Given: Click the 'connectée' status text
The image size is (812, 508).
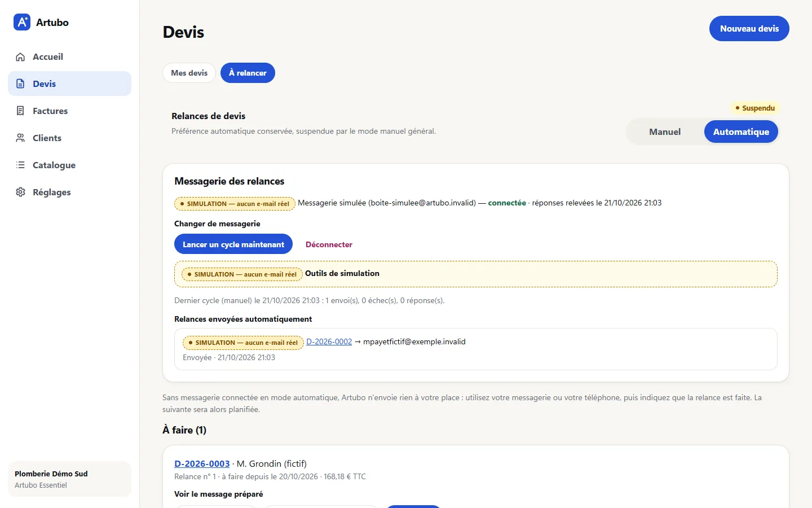Looking at the screenshot, I should (507, 203).
